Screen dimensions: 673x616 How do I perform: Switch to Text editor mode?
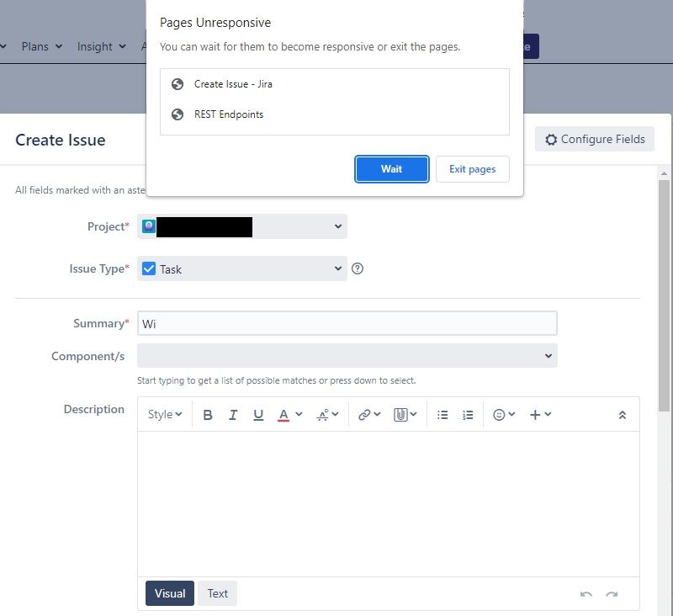click(217, 593)
